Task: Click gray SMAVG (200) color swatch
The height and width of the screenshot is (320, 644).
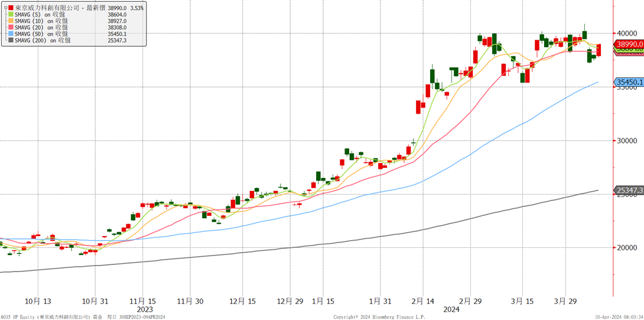Action: [11, 41]
